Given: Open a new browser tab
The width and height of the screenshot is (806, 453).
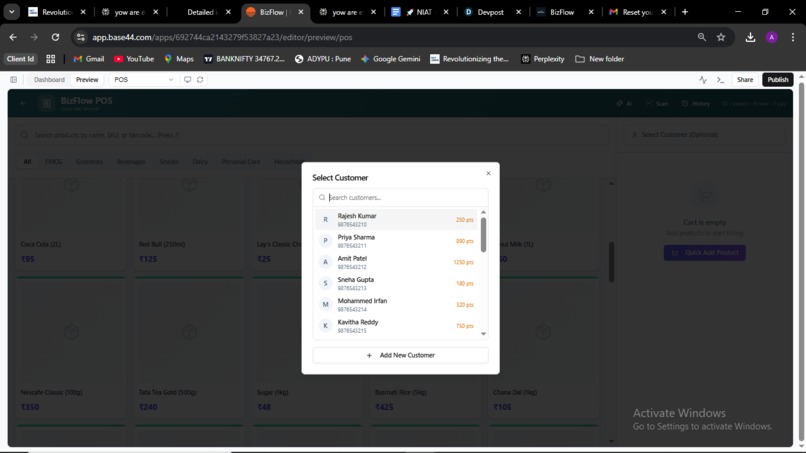Looking at the screenshot, I should tap(685, 12).
